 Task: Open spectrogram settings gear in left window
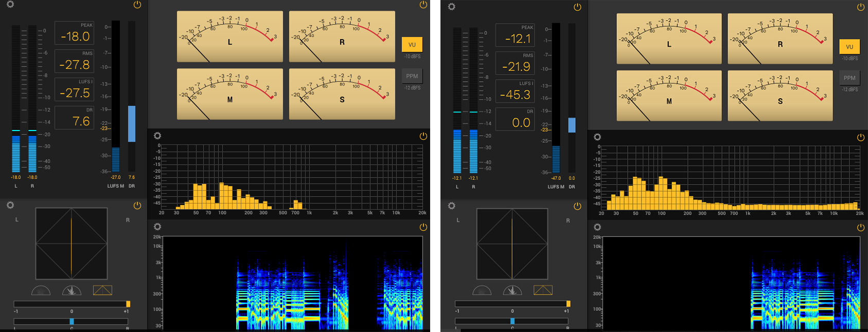coord(157,227)
